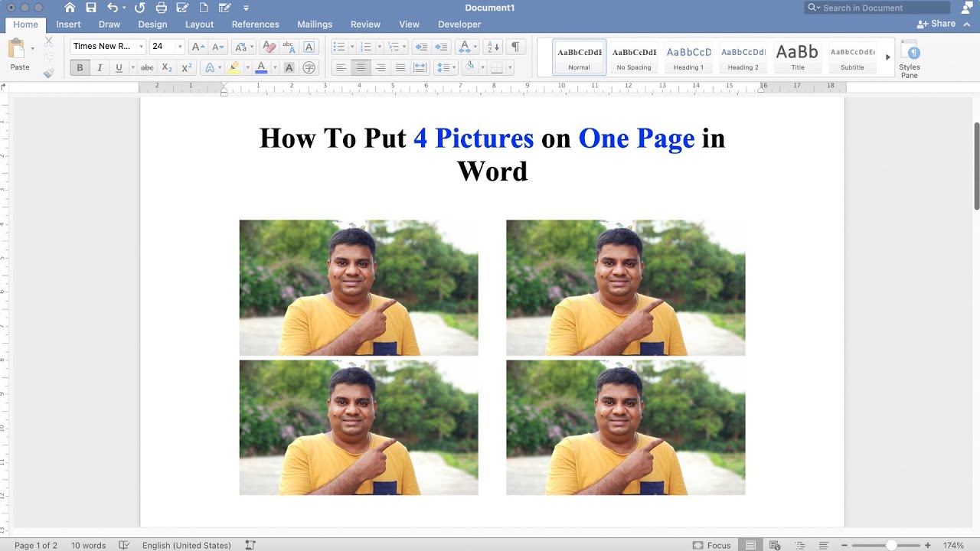Apply subscript formatting
The width and height of the screenshot is (980, 551).
tap(167, 68)
